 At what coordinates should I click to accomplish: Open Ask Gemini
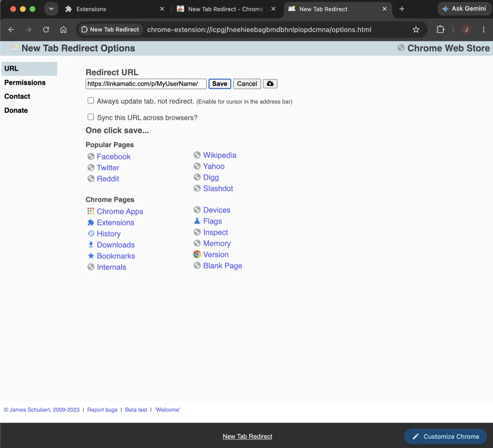coord(464,9)
